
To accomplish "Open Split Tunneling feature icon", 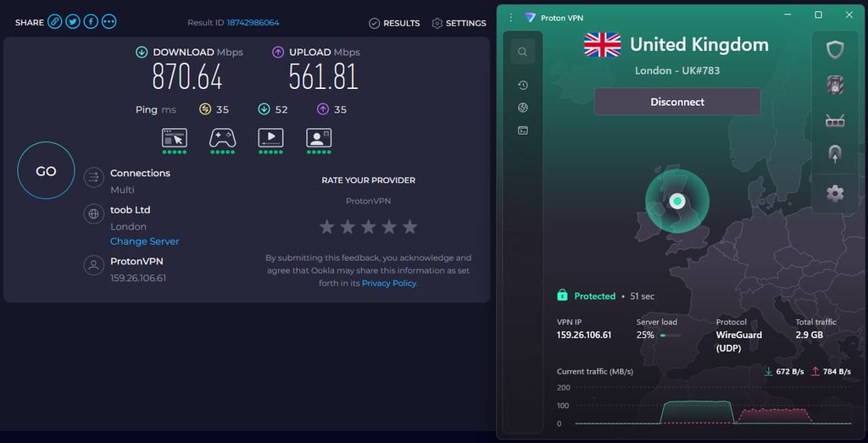I will [x=835, y=154].
